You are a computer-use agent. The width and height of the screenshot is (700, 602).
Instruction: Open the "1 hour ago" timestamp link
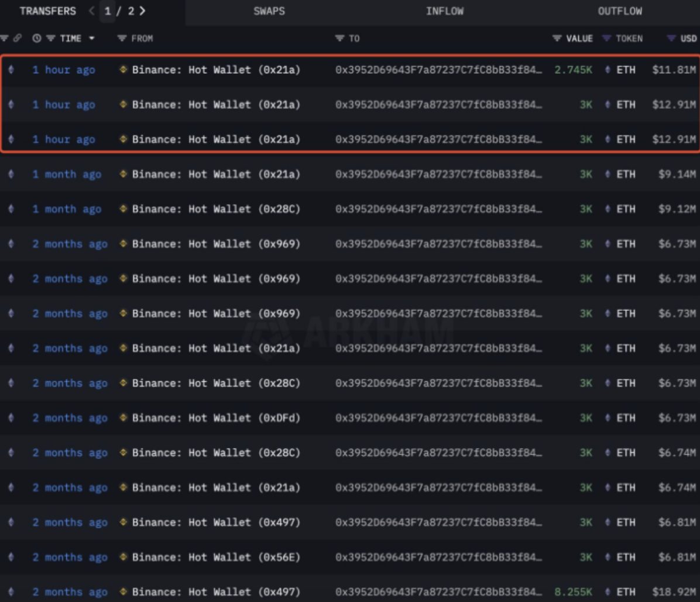[x=64, y=70]
